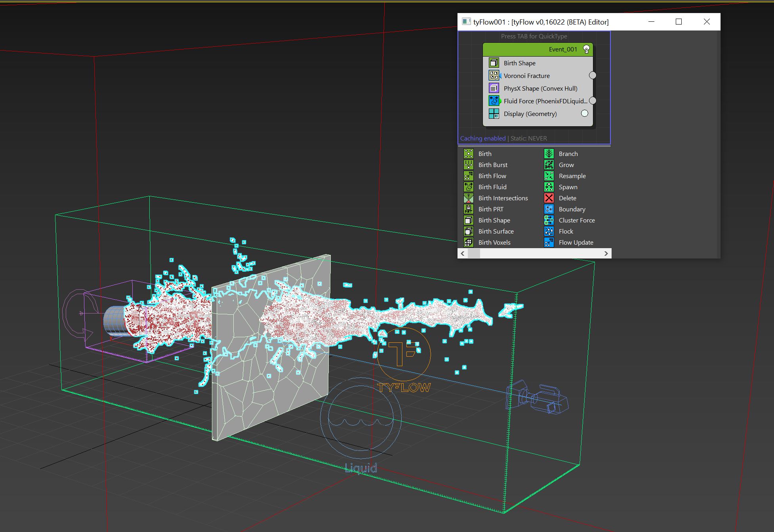Viewport: 774px width, 532px height.
Task: Choose the Birth PRT operator icon
Action: point(469,209)
